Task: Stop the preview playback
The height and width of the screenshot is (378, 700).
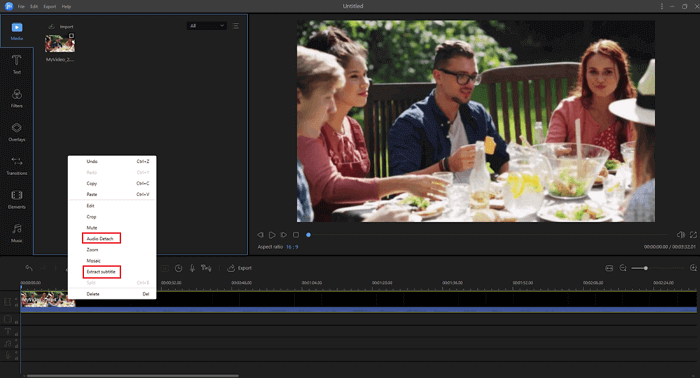Action: tap(296, 235)
